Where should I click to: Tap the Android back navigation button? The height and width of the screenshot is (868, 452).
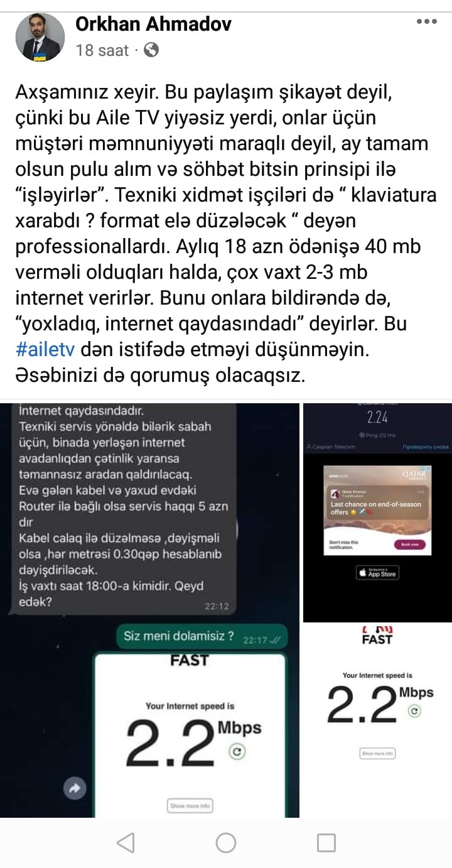[x=126, y=842]
